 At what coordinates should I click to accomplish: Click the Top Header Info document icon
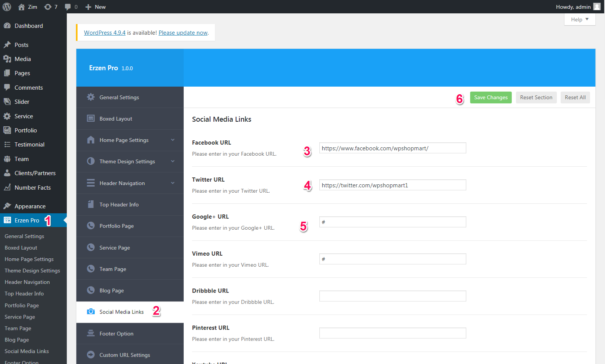(91, 204)
